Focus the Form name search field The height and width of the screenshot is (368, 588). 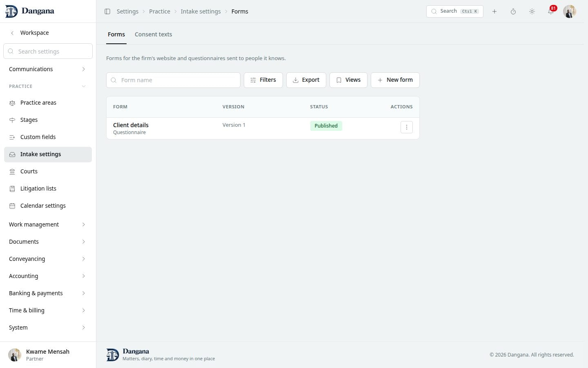[x=173, y=80]
